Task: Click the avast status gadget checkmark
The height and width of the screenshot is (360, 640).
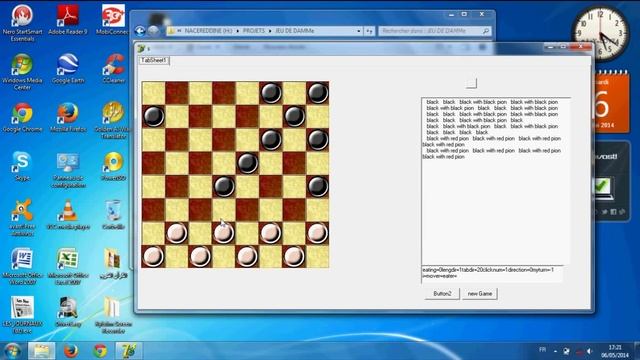Action: click(x=602, y=187)
